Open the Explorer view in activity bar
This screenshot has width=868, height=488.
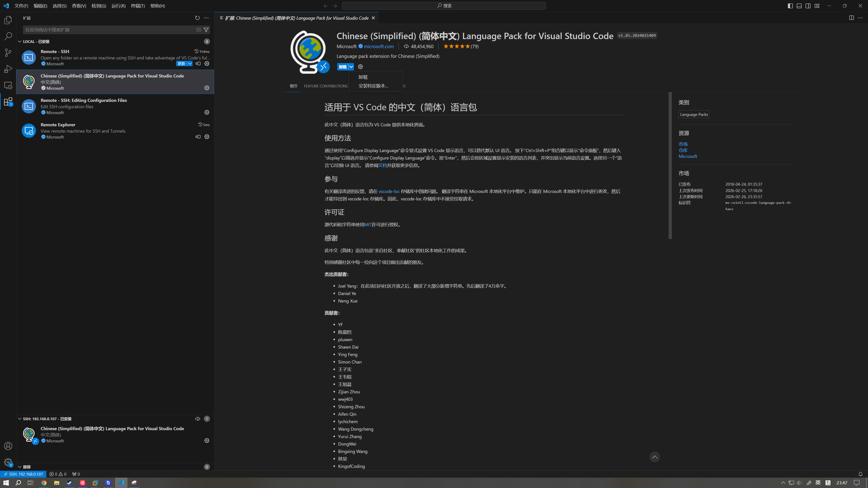pyautogui.click(x=8, y=20)
